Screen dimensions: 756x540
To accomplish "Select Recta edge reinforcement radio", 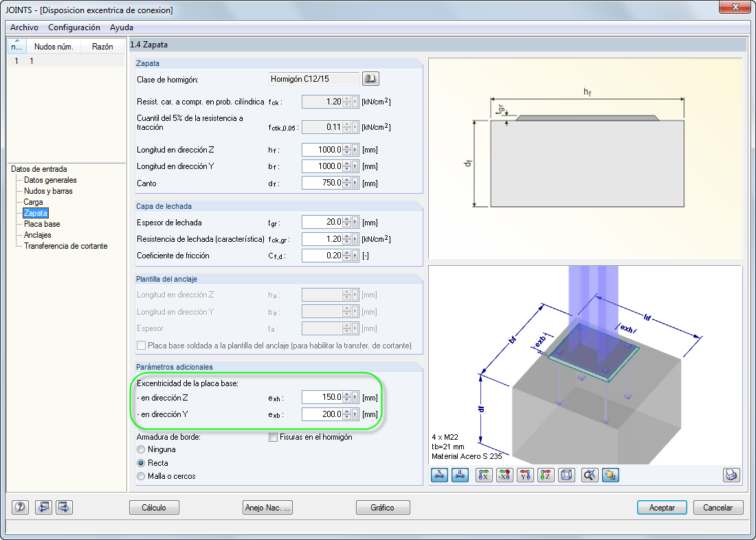I will click(141, 463).
